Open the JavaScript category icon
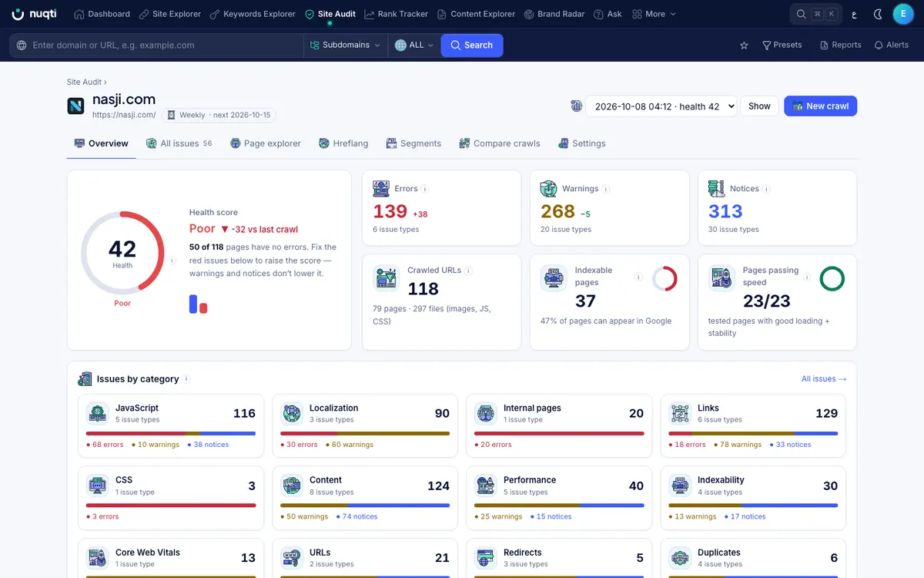The image size is (924, 578). pos(98,414)
